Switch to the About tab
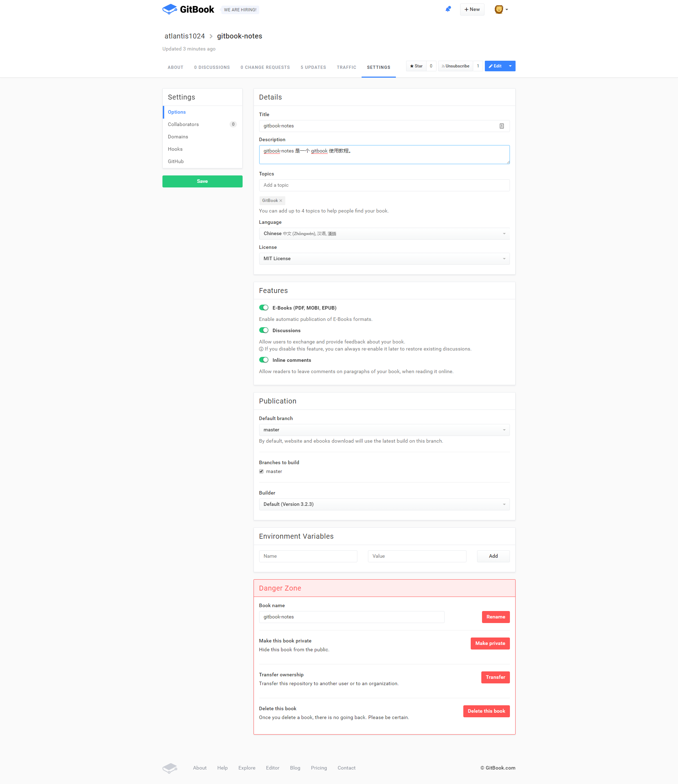 click(x=175, y=67)
